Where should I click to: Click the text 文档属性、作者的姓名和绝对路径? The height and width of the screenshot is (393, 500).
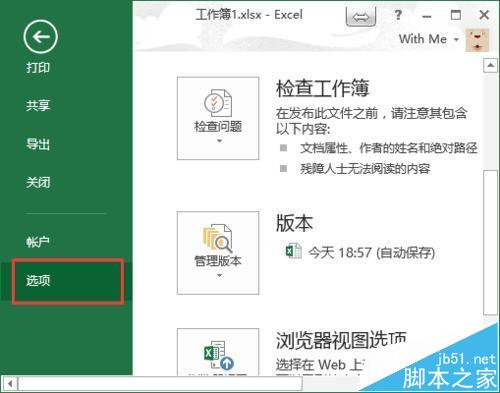[389, 148]
